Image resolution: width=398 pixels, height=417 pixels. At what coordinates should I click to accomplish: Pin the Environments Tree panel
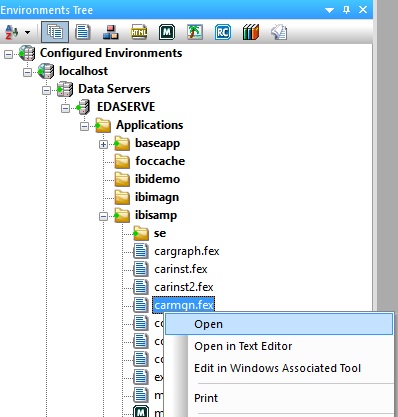click(346, 10)
